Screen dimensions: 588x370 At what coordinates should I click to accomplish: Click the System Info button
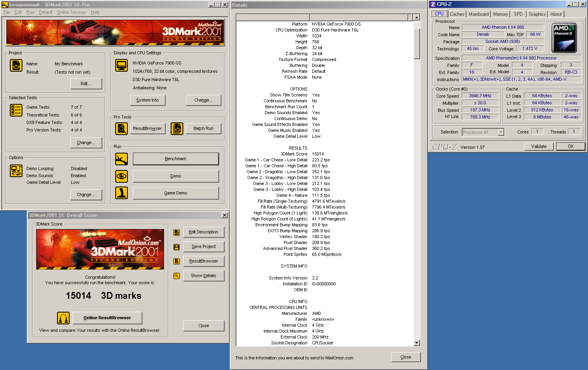147,100
